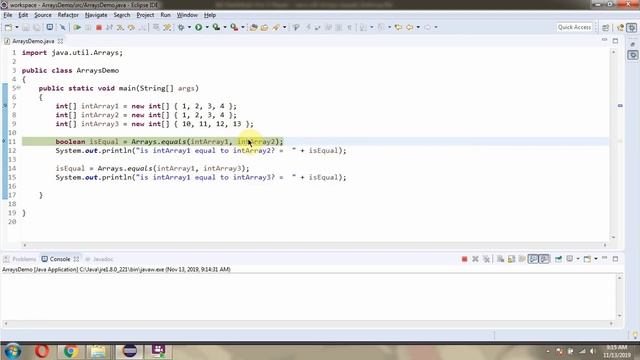Open File Explorer from the taskbar

tap(98, 351)
